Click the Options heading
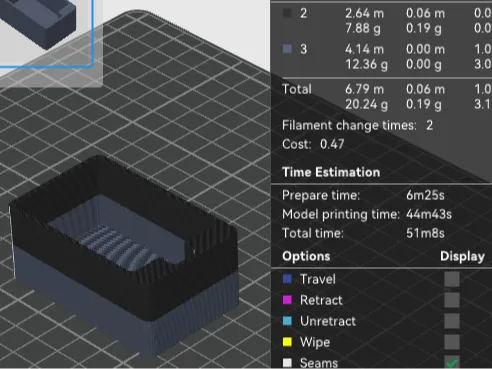492x369 pixels. [306, 256]
